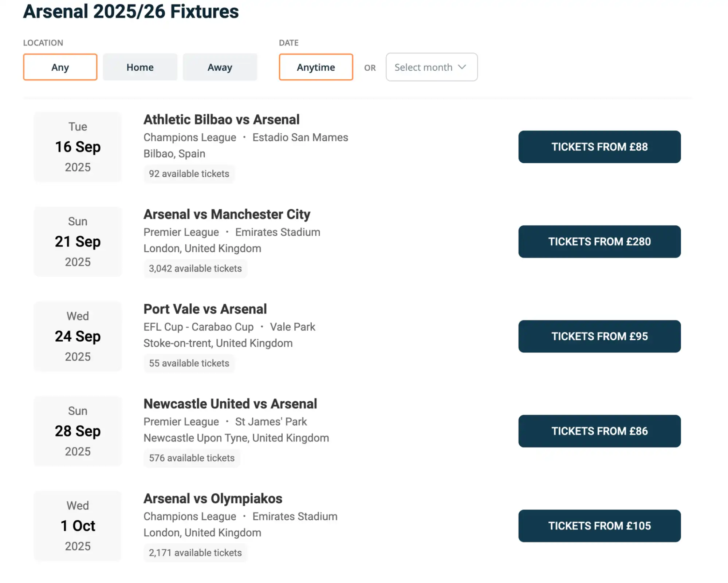Open the Arsenal vs Olympiakos fixture
Screen dimensions: 728x583
pyautogui.click(x=213, y=498)
